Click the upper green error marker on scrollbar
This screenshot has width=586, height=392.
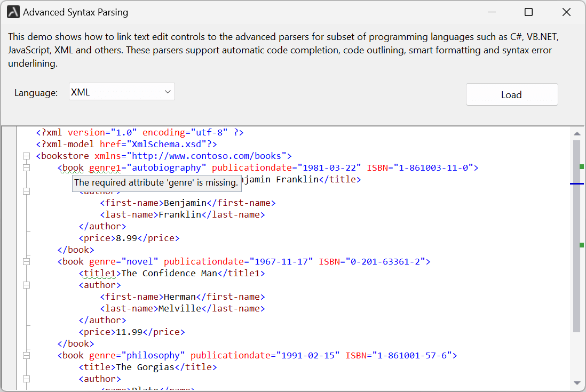(582, 166)
